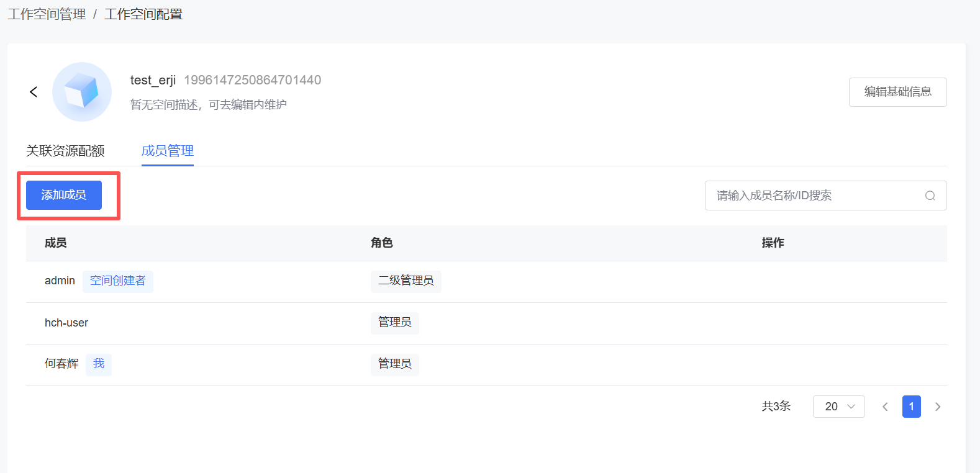This screenshot has width=980, height=473.
Task: Click page number 1 button
Action: pos(911,407)
